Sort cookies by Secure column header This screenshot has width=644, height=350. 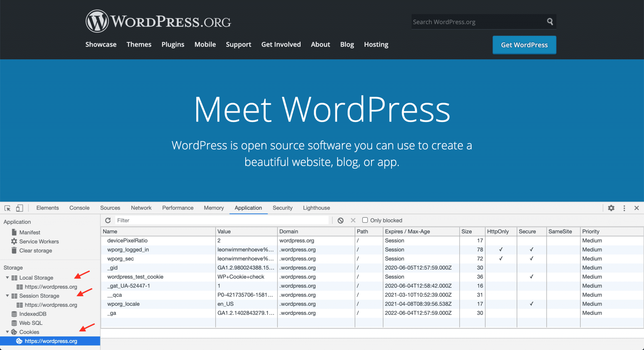[532, 232]
